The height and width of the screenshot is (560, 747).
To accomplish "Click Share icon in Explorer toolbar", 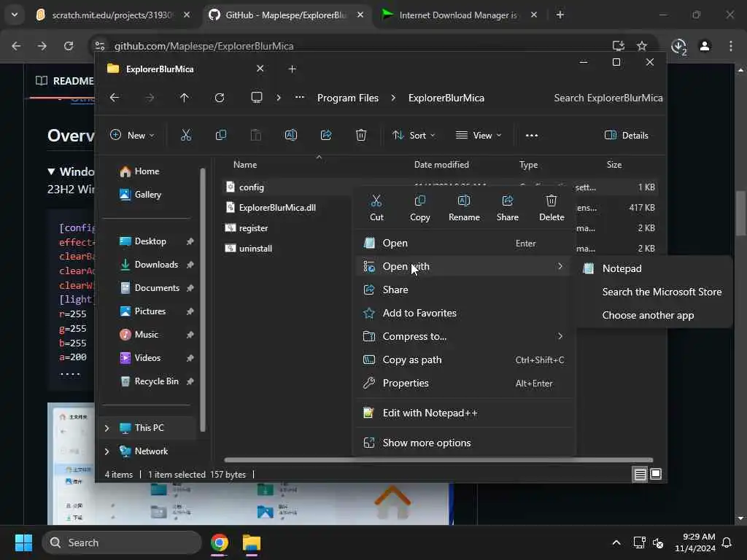I will coord(326,135).
